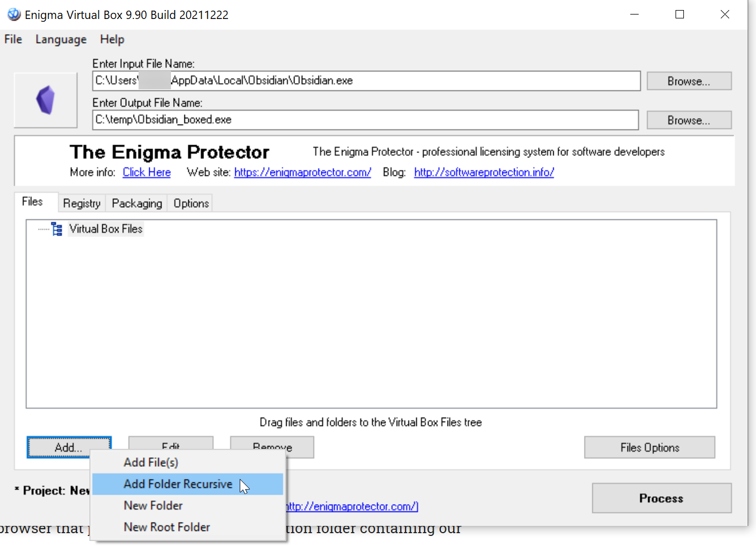This screenshot has width=756, height=546.
Task: Choose Add File(s) from the popup menu
Action: coord(188,462)
